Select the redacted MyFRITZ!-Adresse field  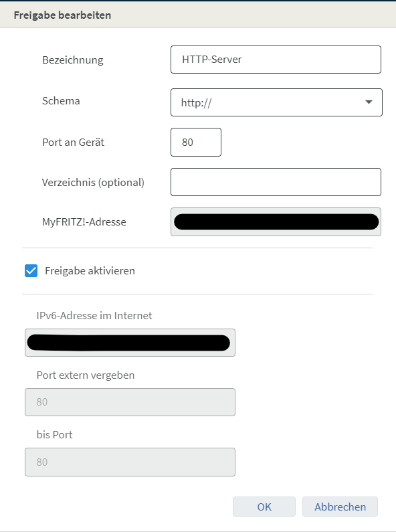click(x=276, y=222)
